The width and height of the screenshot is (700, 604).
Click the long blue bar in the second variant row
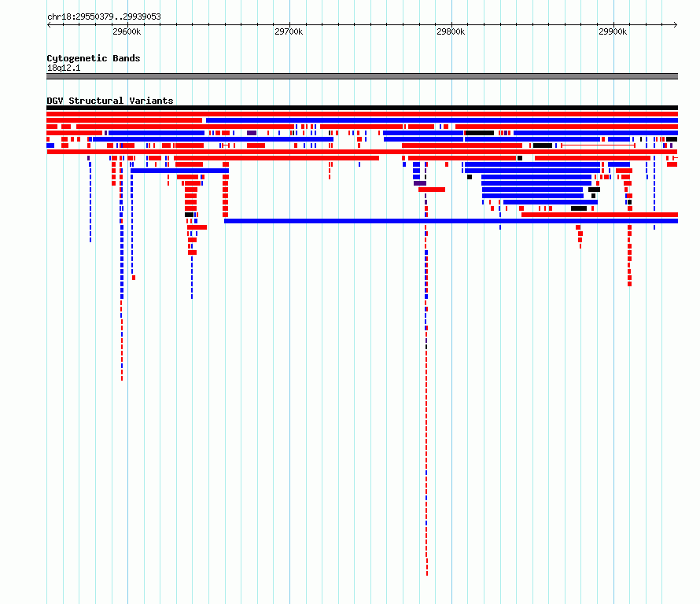pos(442,120)
